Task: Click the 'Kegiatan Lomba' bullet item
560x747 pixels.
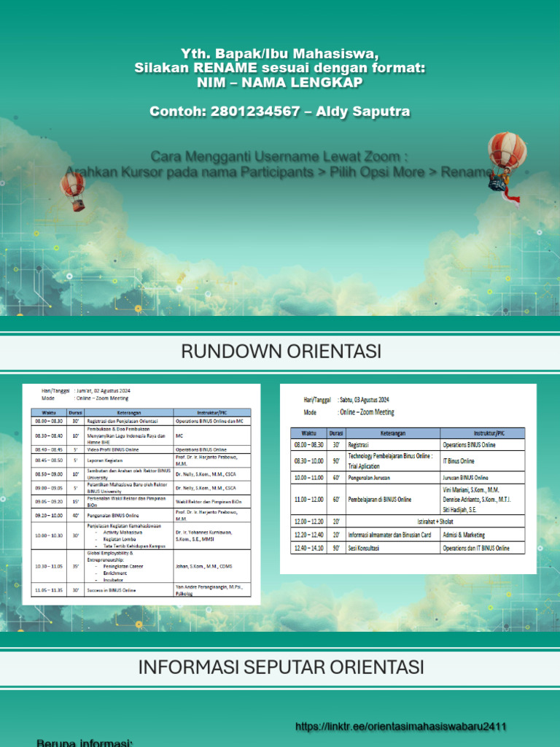Action: 120,539
